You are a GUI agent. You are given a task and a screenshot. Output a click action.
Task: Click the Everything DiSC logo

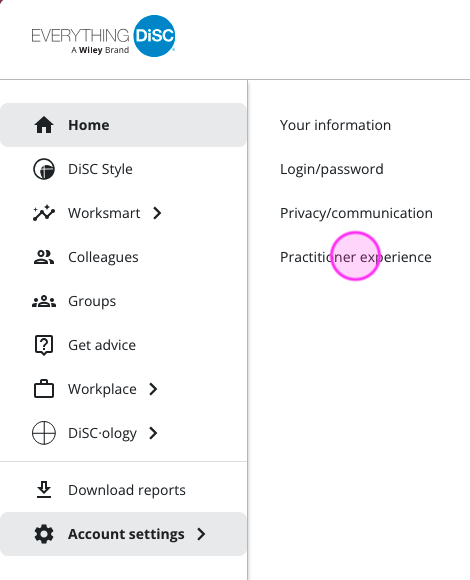(103, 36)
